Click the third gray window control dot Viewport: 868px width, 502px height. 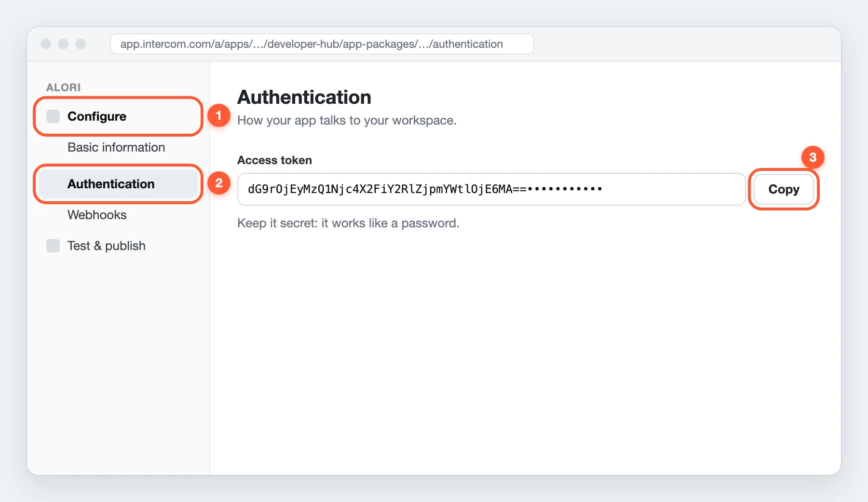click(81, 44)
